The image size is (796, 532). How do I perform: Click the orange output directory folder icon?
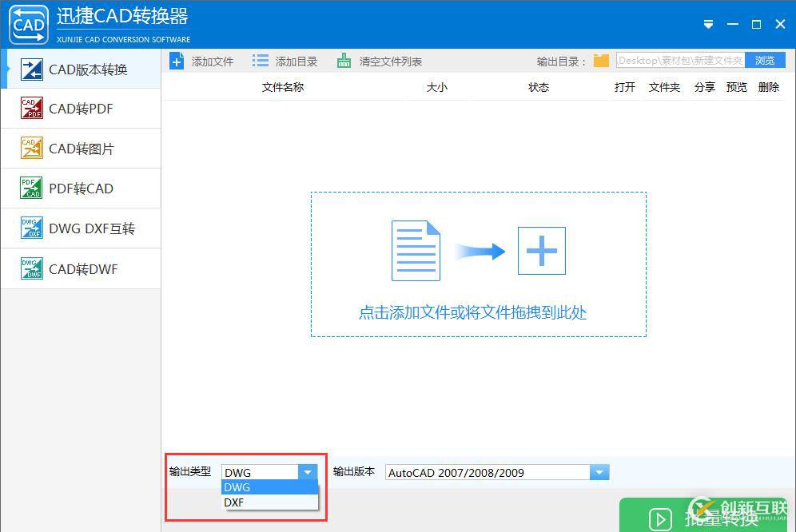(601, 60)
